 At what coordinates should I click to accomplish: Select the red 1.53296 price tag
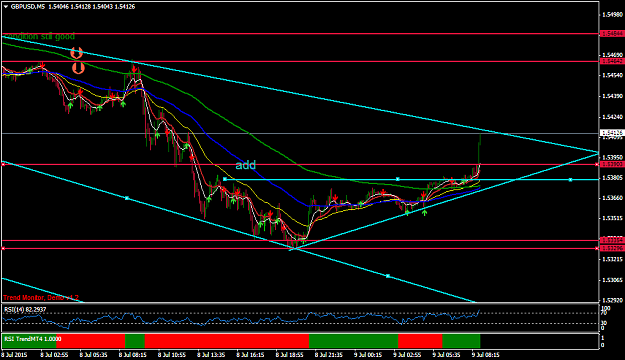tap(612, 248)
